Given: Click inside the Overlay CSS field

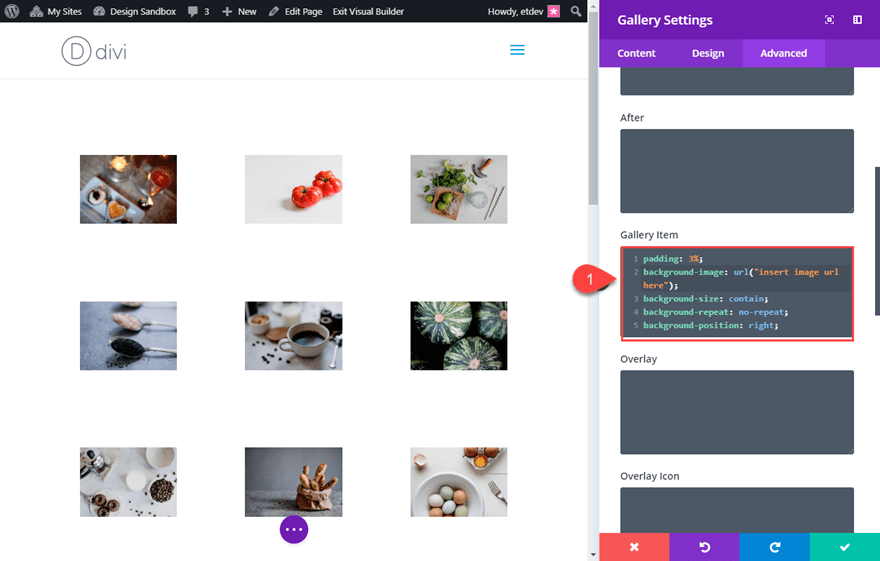Looking at the screenshot, I should pos(737,412).
